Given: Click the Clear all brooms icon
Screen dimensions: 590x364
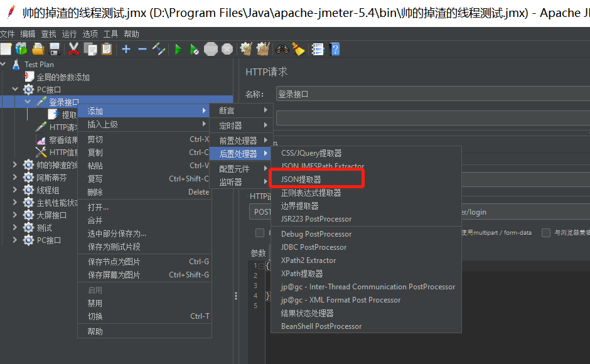Looking at the screenshot, I should (x=262, y=49).
